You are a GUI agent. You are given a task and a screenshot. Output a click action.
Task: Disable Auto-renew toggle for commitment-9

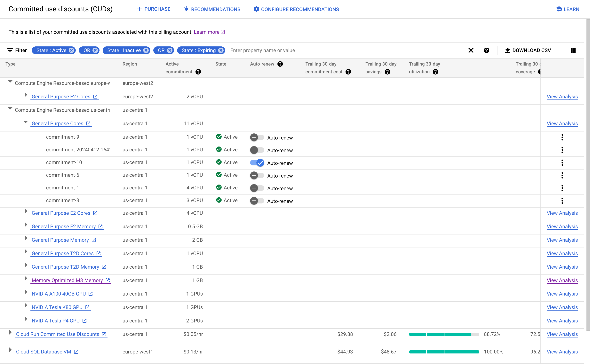(256, 137)
